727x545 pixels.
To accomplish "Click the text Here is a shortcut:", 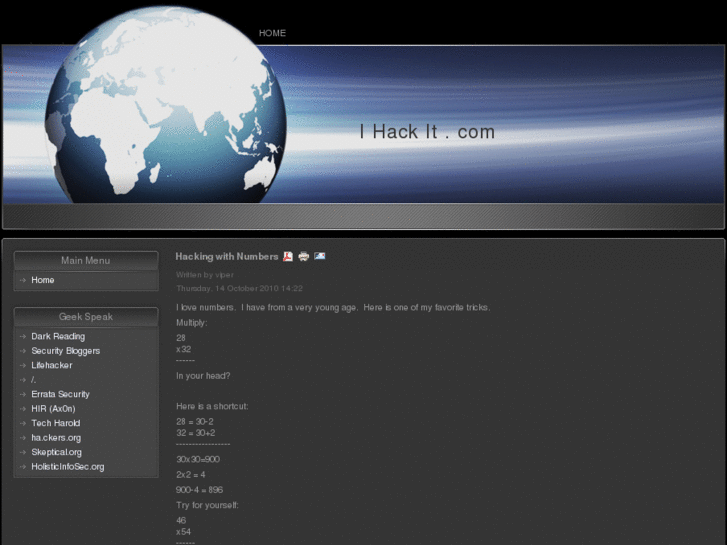I will 212,406.
